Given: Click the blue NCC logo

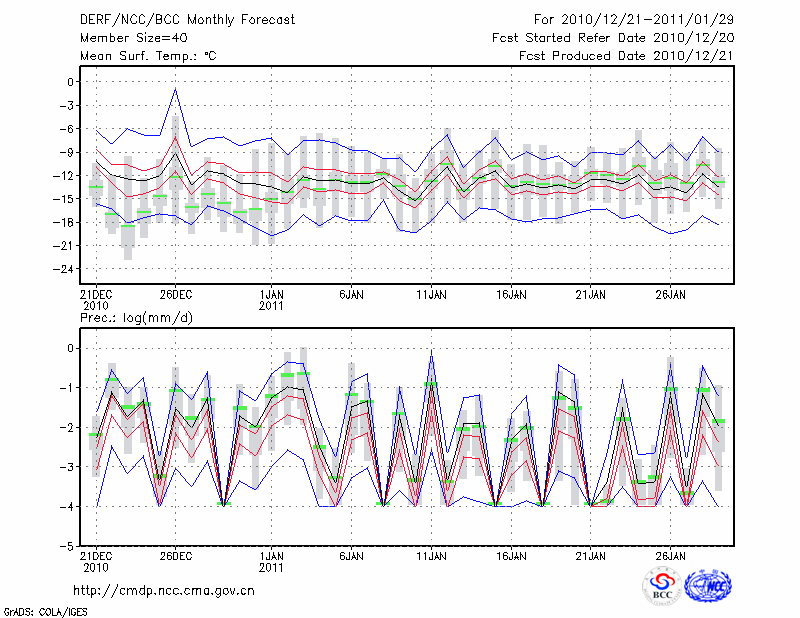Looking at the screenshot, I should click(x=707, y=586).
